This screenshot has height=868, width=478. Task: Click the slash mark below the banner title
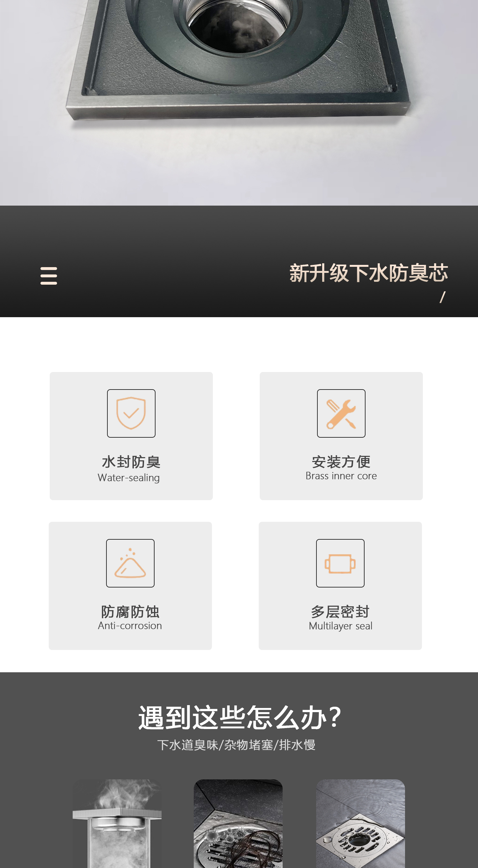coord(442,297)
